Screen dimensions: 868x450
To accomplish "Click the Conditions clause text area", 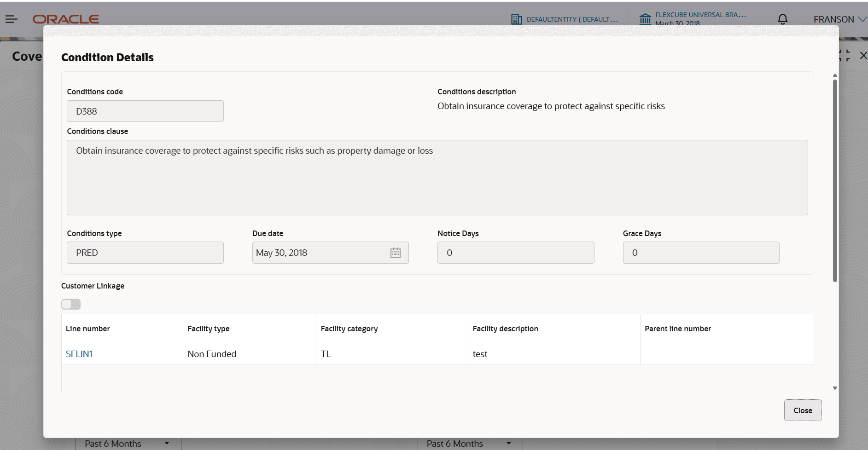I will [x=437, y=178].
